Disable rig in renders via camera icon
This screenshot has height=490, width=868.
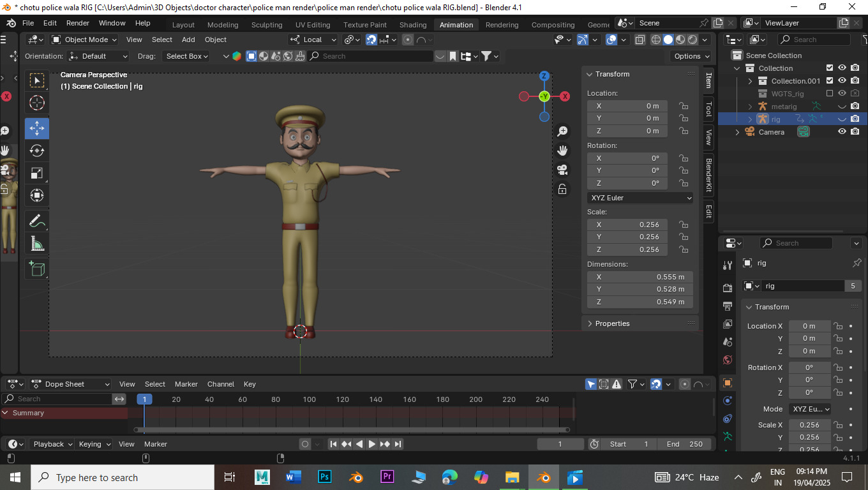tap(855, 119)
